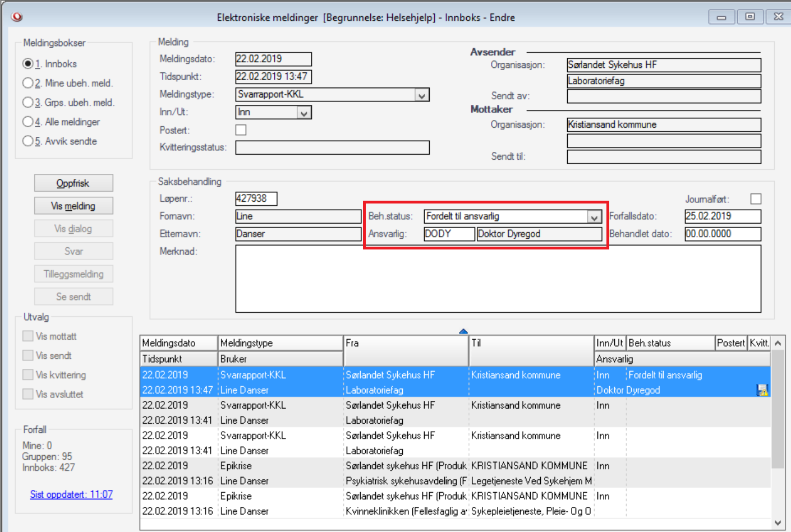The width and height of the screenshot is (791, 532).
Task: Click the Laboratoriefag field under Avsender
Action: tap(664, 81)
